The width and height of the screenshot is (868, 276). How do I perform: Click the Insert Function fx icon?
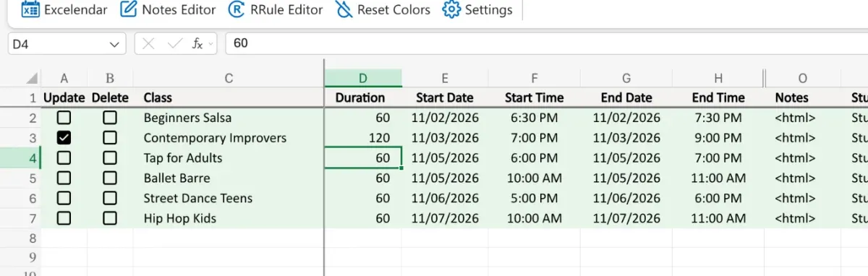tap(197, 43)
